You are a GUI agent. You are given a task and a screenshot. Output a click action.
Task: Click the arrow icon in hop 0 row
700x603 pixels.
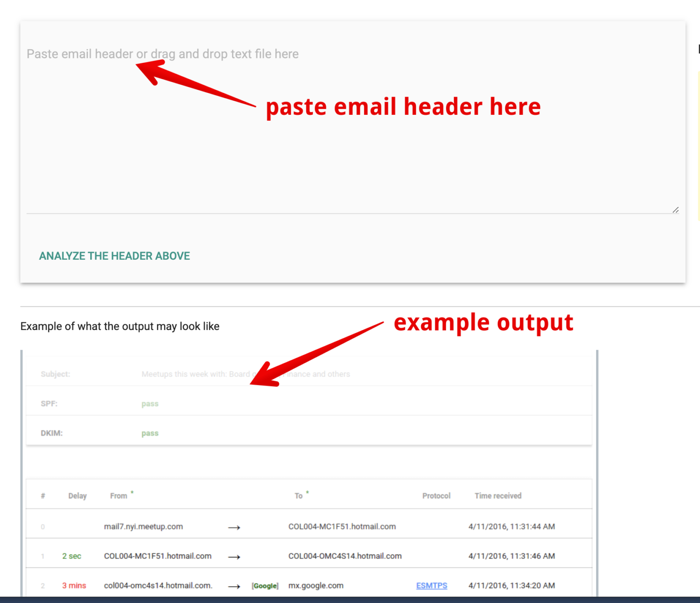[x=234, y=527]
